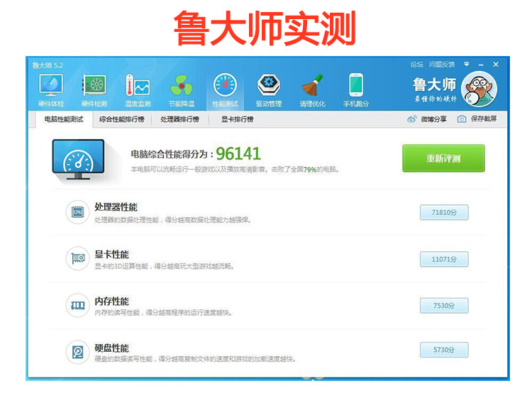Open 温度监测 temperature monitor icon
The image size is (532, 393).
[138, 85]
